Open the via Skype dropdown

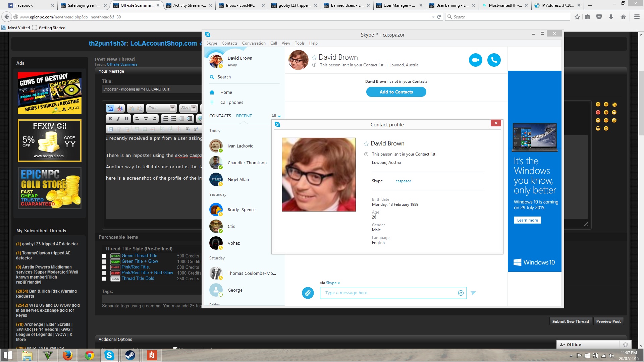tap(333, 283)
